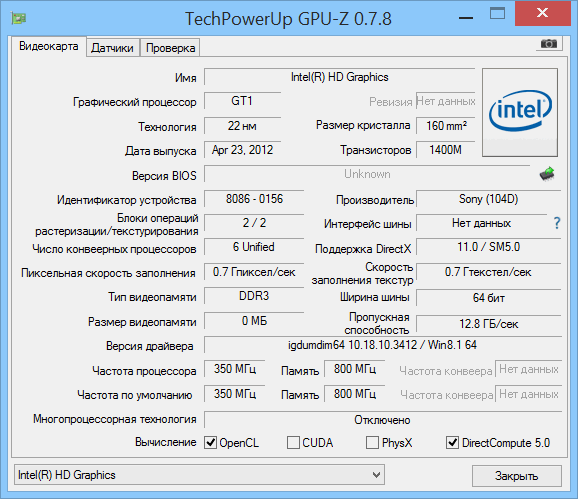Click the Sony (104D) manufacturer field
The width and height of the screenshot is (578, 499).
click(489, 199)
